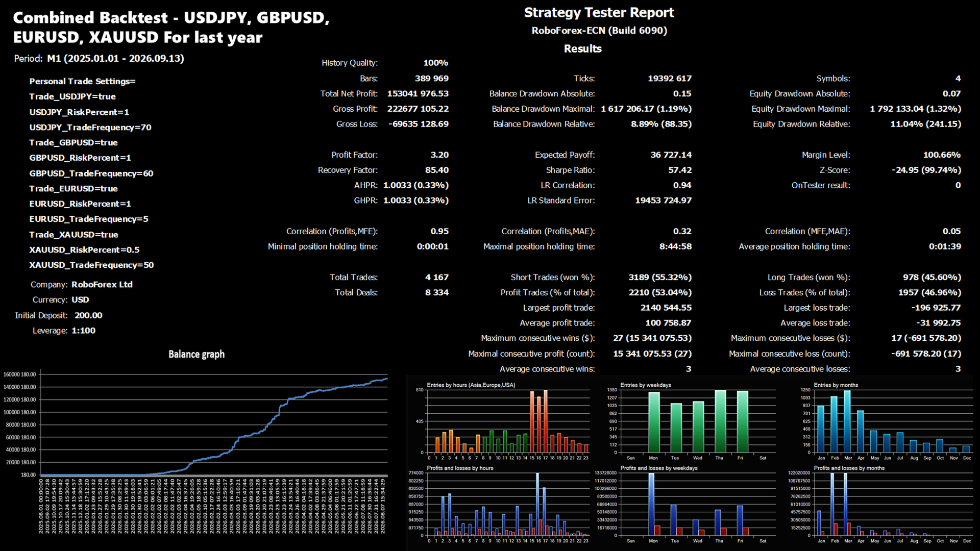Viewport: 980px width, 551px height.
Task: Select the XAUUSD_RiskPercent=0.5 setting line
Action: [84, 249]
